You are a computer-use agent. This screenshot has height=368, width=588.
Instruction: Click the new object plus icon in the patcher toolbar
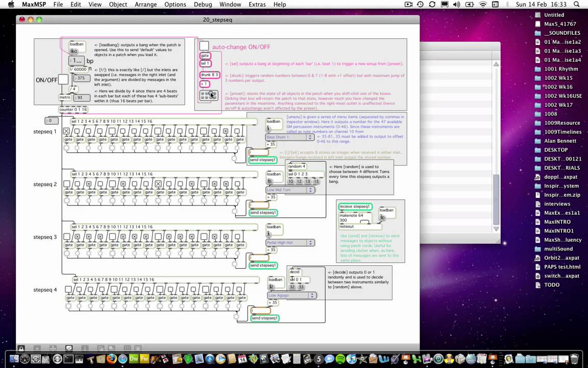pos(37,349)
